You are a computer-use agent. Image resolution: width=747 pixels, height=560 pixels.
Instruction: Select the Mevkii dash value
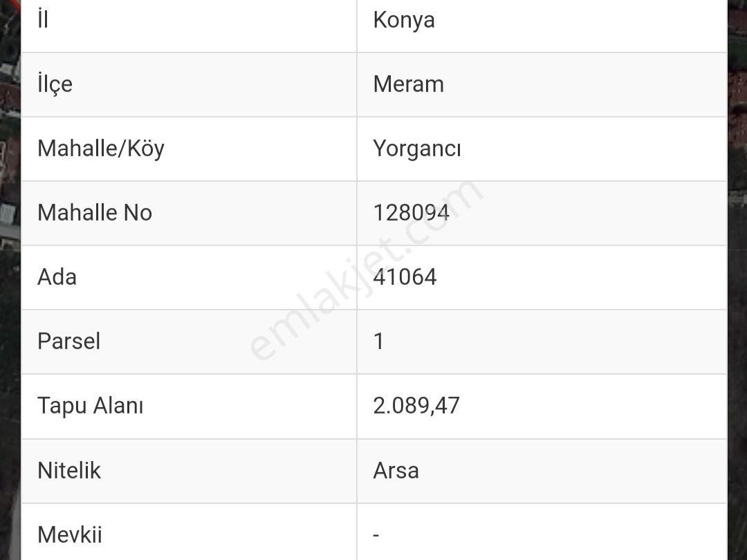pyautogui.click(x=376, y=535)
